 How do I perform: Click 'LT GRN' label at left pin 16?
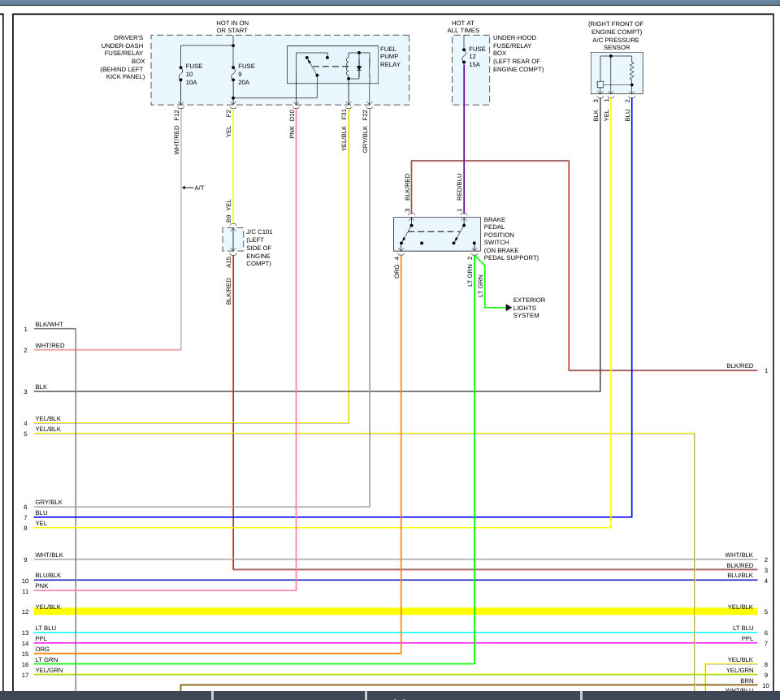point(47,659)
